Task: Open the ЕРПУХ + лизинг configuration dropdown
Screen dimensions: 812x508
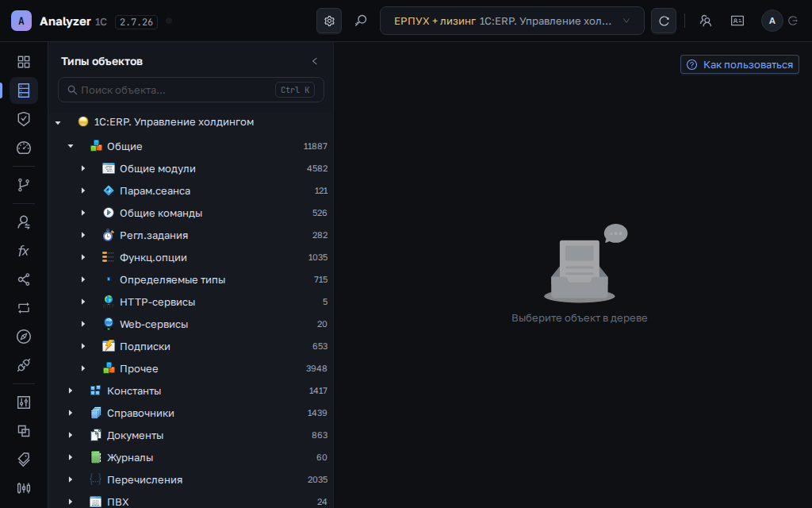Action: tap(511, 21)
